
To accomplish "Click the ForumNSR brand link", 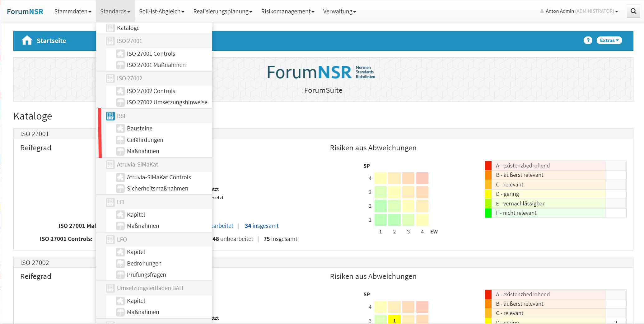I will click(x=25, y=12).
